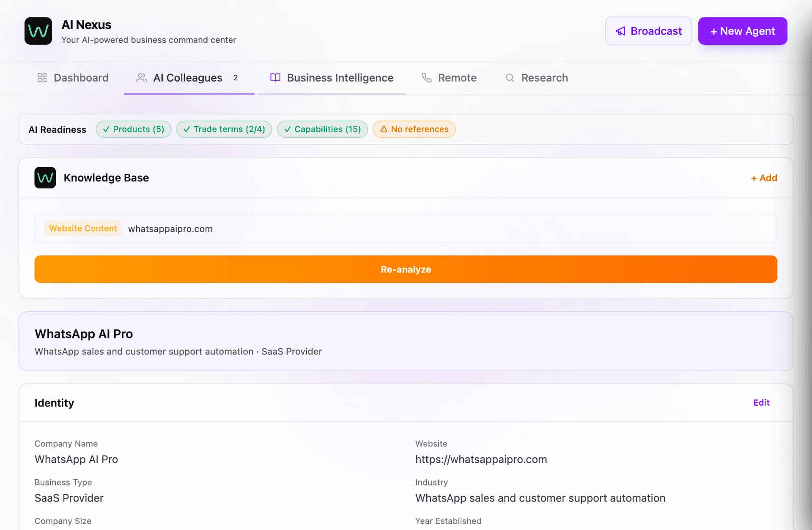Click the Dashboard grid icon
Viewport: 812px width, 530px height.
click(x=42, y=78)
